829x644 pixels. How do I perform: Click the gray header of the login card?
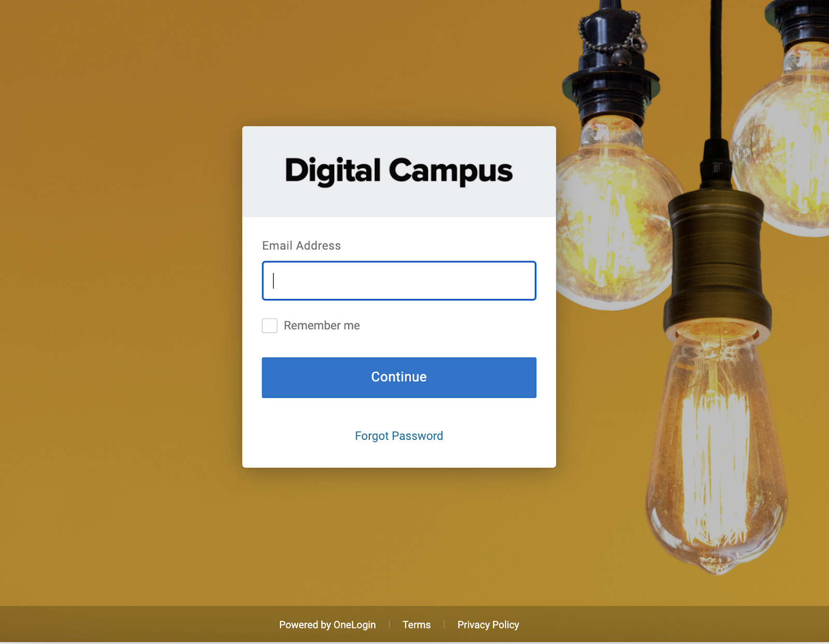(399, 171)
